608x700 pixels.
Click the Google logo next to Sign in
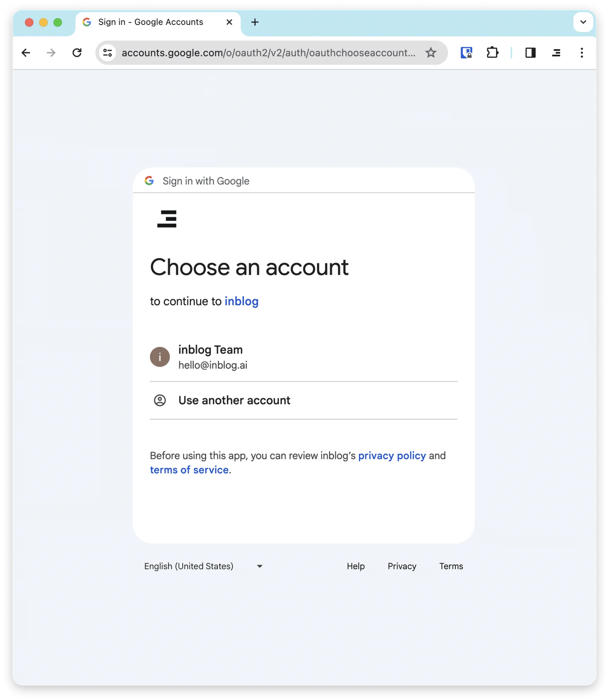tap(149, 181)
